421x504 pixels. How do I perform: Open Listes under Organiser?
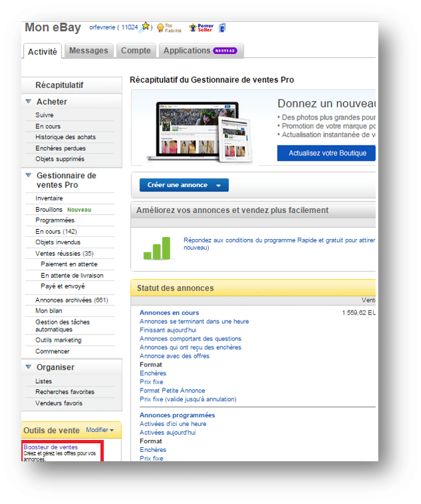point(43,381)
